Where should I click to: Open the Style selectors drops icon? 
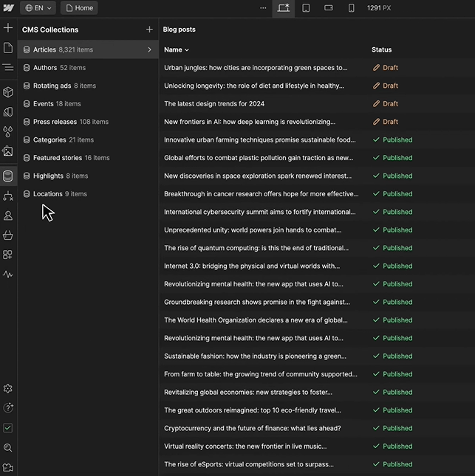[8, 132]
